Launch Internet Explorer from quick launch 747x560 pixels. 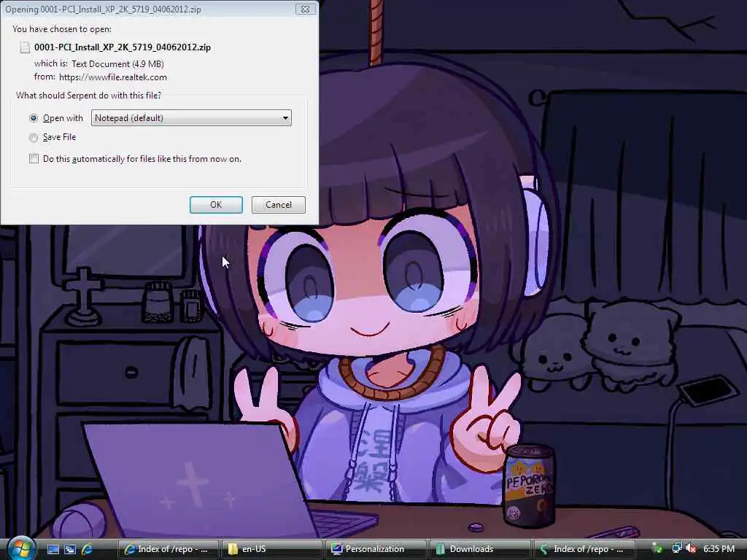coord(88,549)
